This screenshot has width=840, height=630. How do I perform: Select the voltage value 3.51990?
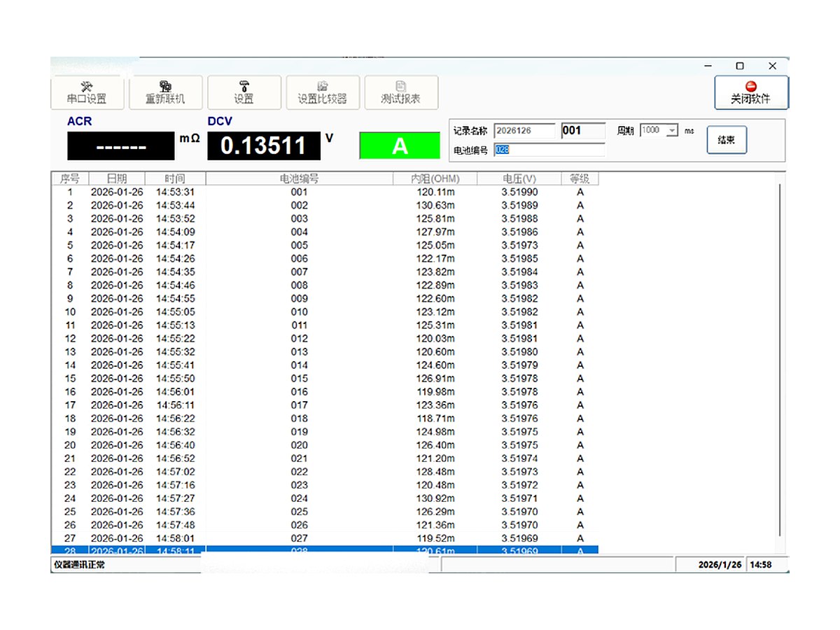click(519, 192)
